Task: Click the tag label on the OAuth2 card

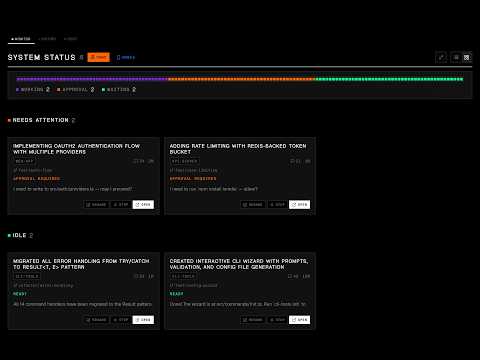Action: [24, 161]
